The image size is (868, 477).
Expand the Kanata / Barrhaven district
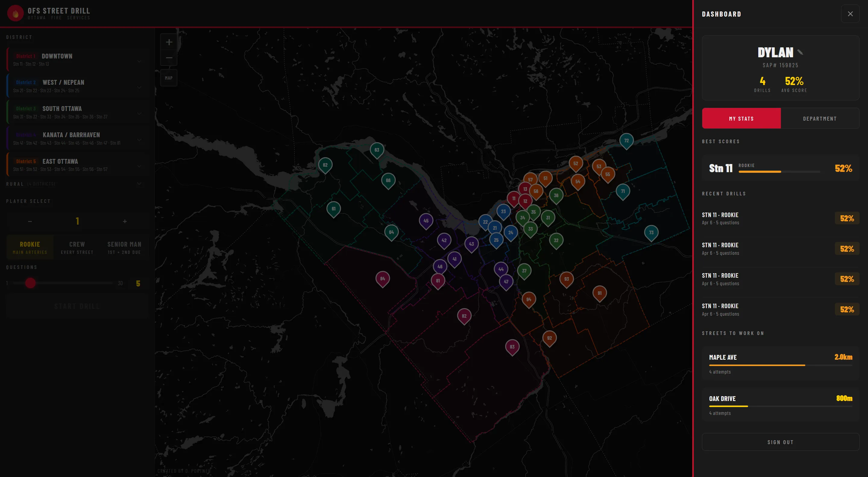click(139, 140)
